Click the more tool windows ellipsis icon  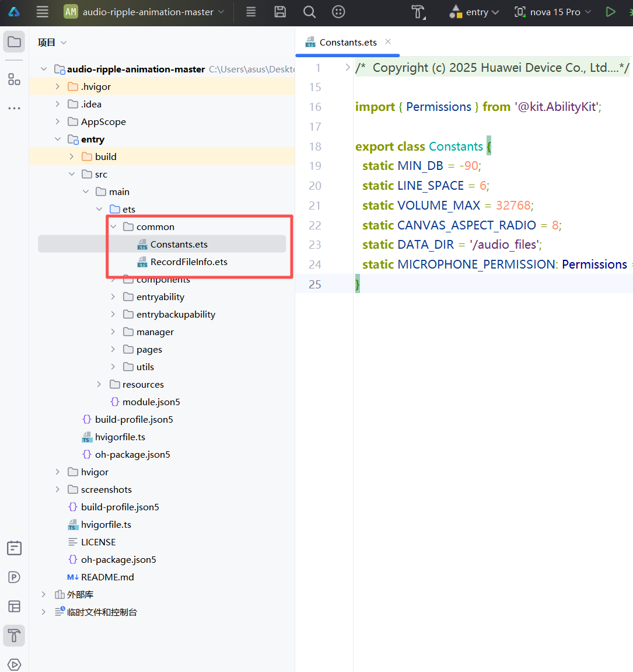(14, 109)
